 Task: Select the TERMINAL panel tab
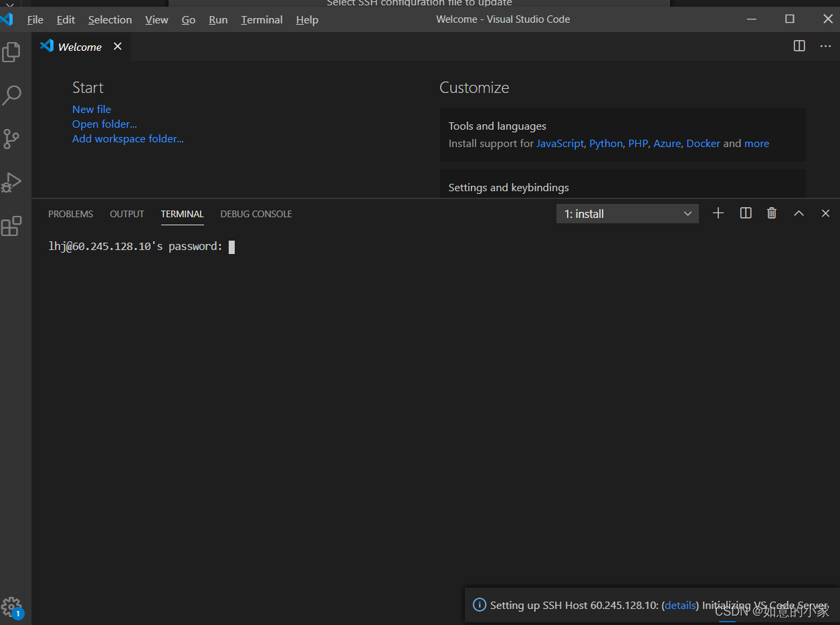[x=182, y=214]
